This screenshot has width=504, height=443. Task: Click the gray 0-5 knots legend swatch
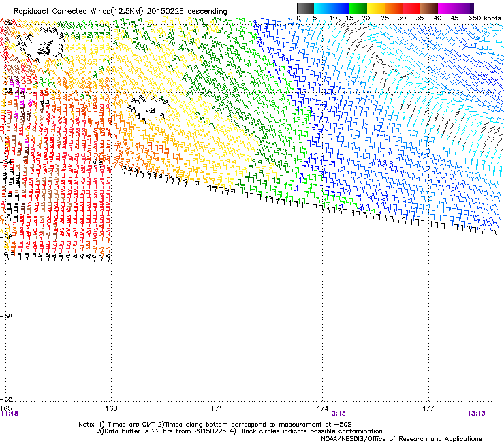click(305, 9)
